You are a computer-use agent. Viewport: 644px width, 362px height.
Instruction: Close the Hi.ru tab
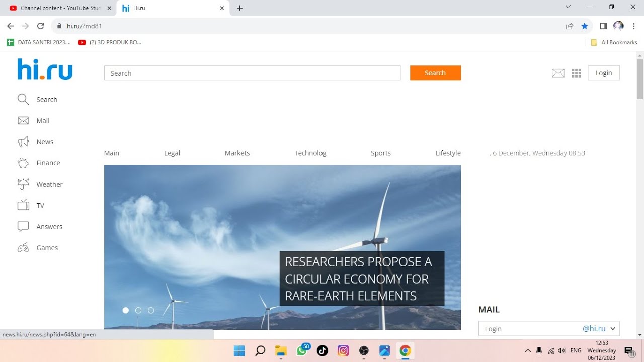[222, 8]
